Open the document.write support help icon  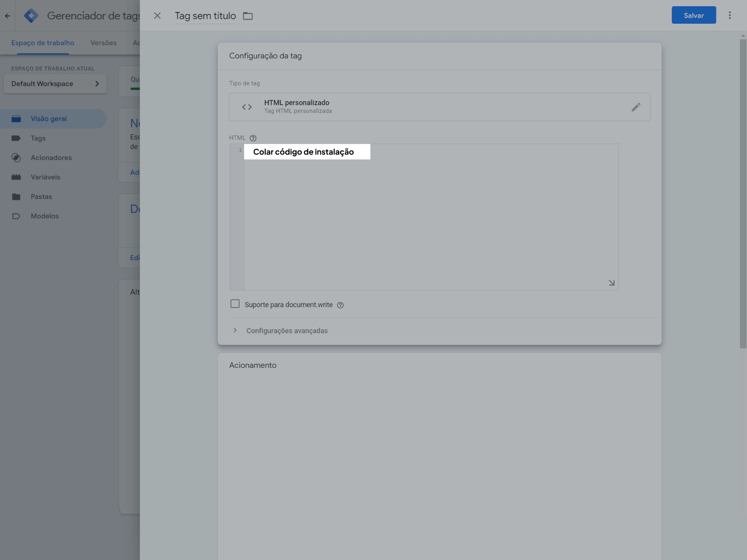pyautogui.click(x=340, y=305)
